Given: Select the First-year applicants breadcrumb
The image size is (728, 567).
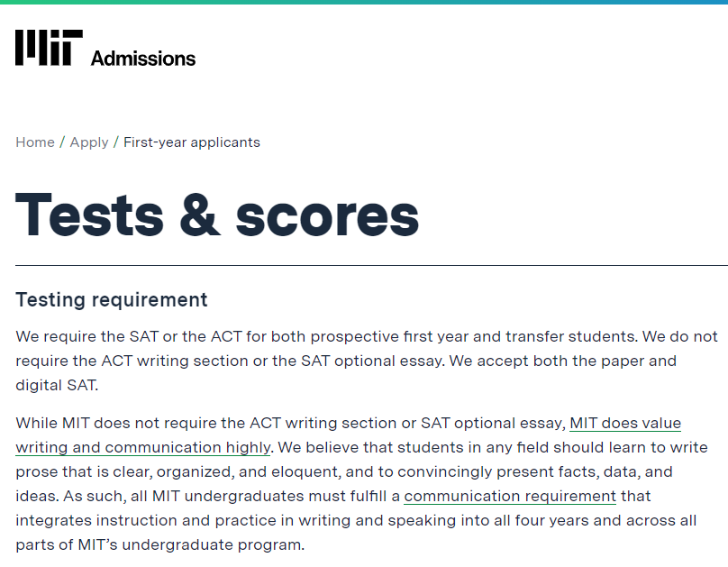Looking at the screenshot, I should [192, 142].
